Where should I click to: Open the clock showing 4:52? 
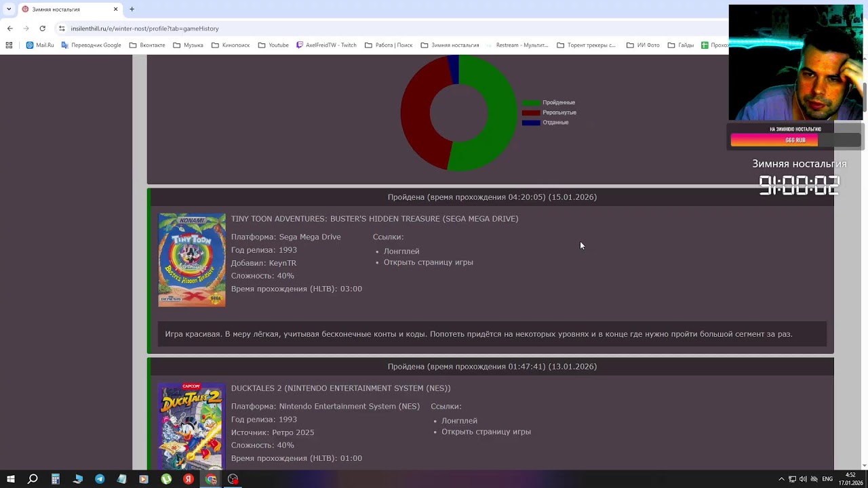click(850, 479)
